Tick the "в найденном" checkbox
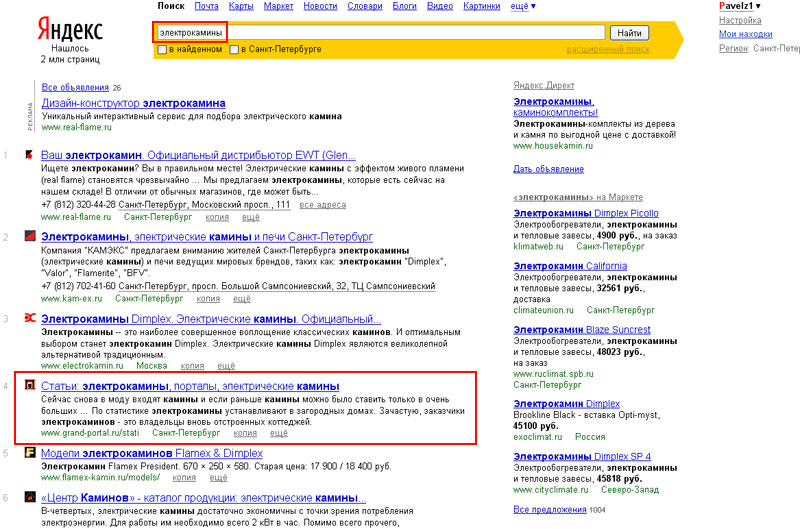Viewport: 800px width, 529px height. pyautogui.click(x=161, y=49)
